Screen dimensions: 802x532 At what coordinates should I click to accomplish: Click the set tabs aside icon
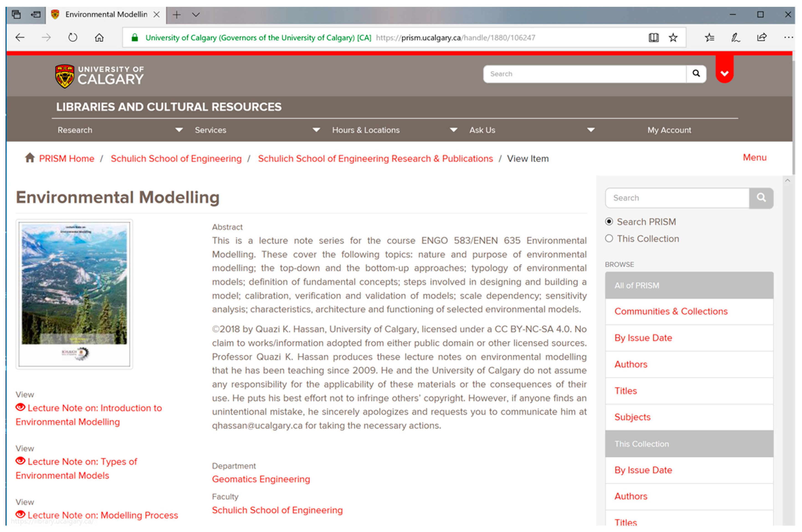36,14
